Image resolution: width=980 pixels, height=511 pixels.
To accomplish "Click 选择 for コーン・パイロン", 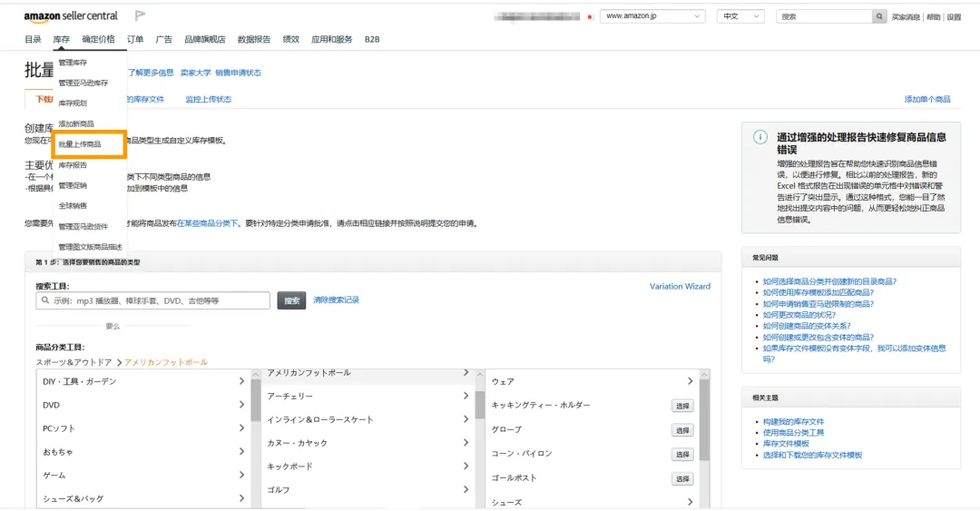I will pyautogui.click(x=682, y=455).
